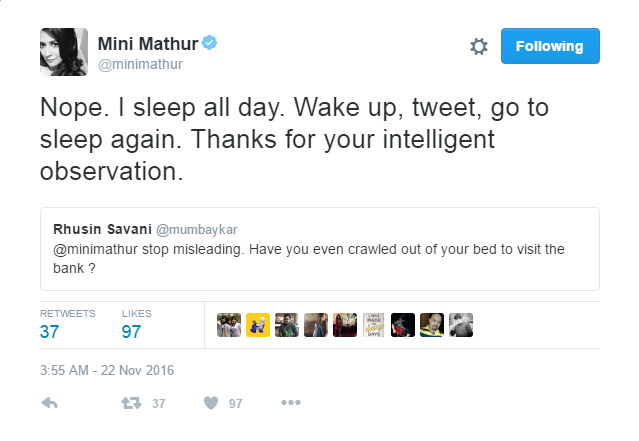
Task: Click the last liker avatar in the row
Action: click(x=461, y=325)
